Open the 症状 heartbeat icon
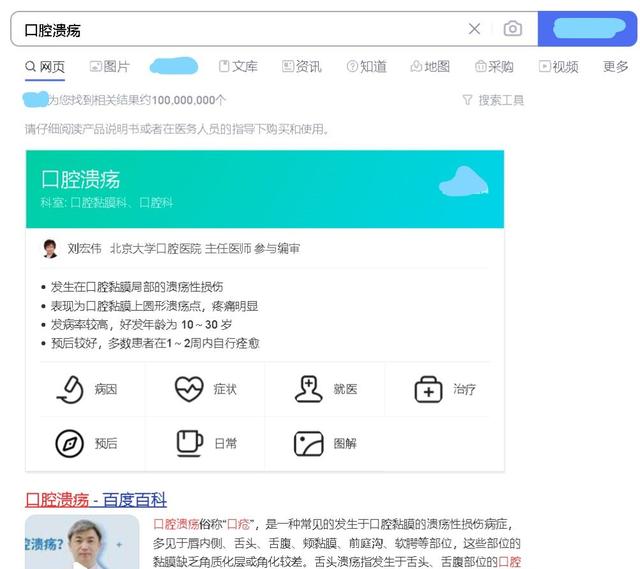 (189, 389)
